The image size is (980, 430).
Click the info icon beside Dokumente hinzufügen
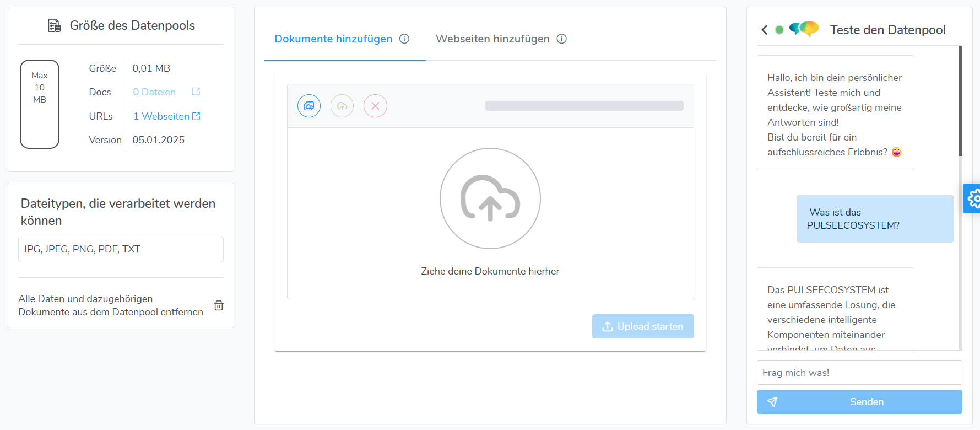coord(404,39)
